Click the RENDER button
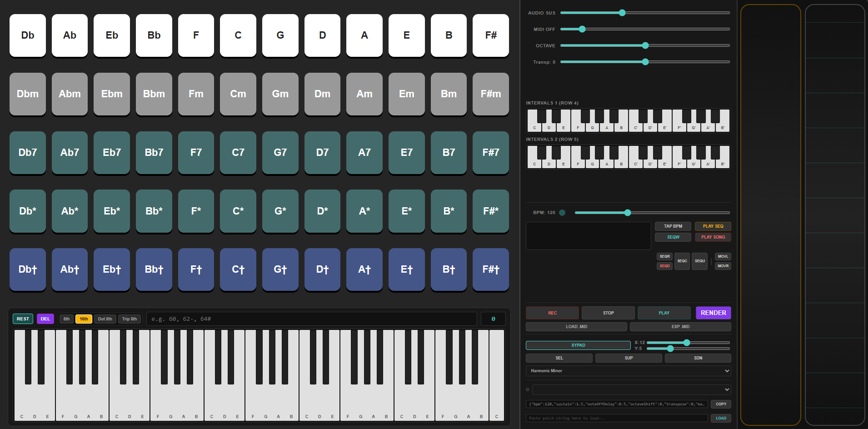The width and height of the screenshot is (868, 429). point(713,313)
